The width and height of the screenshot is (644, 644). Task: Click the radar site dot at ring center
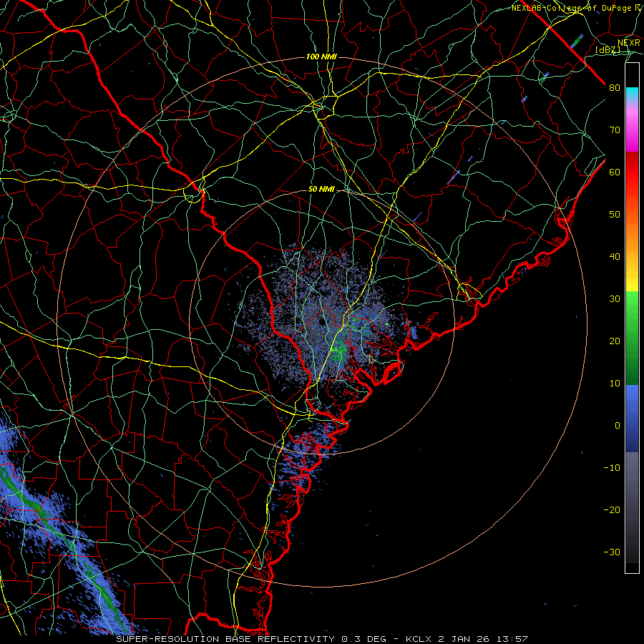tap(321, 322)
